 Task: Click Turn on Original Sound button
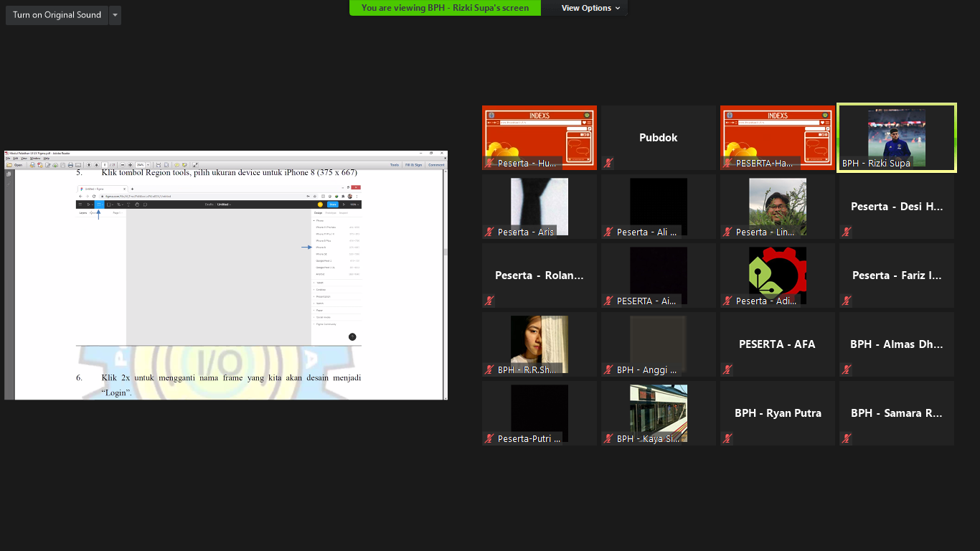coord(57,15)
